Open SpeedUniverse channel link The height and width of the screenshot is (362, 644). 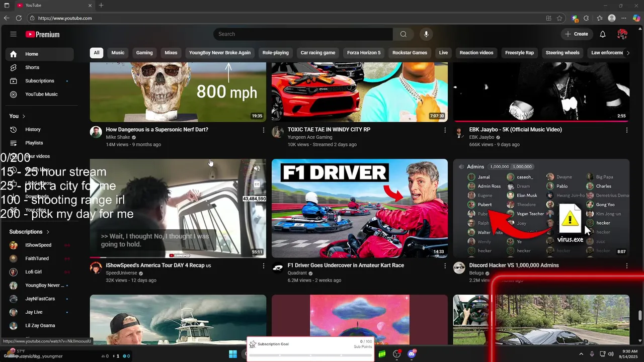(x=121, y=273)
